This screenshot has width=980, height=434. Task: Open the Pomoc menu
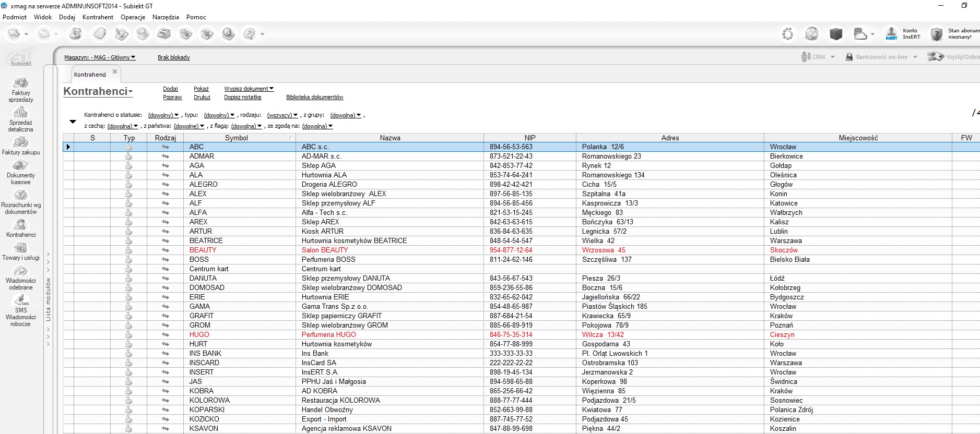[196, 17]
